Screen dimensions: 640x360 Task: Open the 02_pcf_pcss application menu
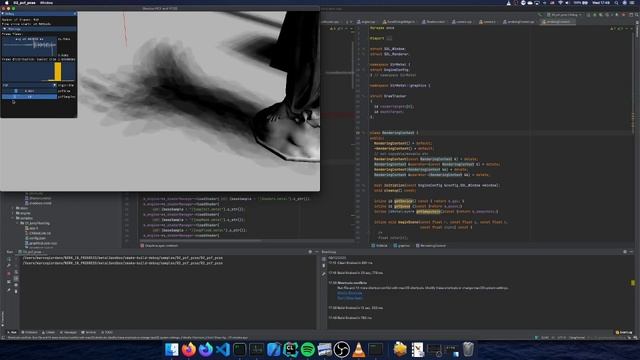pyautogui.click(x=24, y=3)
